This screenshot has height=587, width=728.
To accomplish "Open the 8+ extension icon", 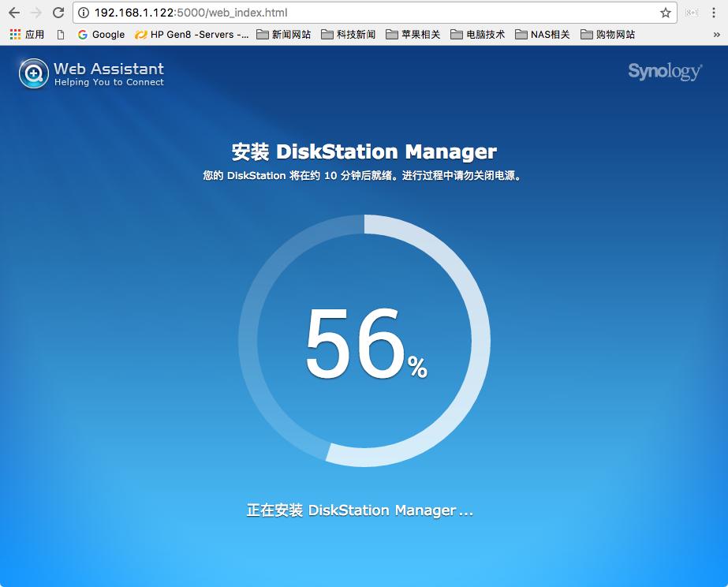I will 693,13.
